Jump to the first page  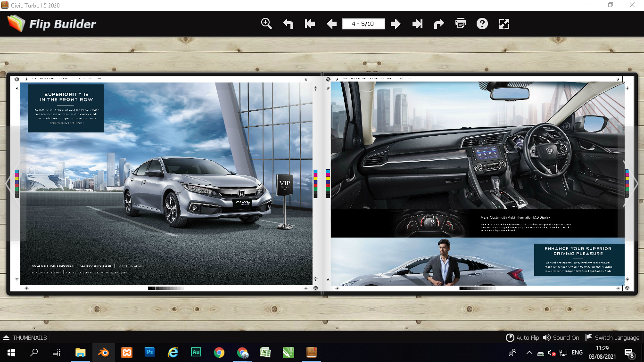[310, 24]
